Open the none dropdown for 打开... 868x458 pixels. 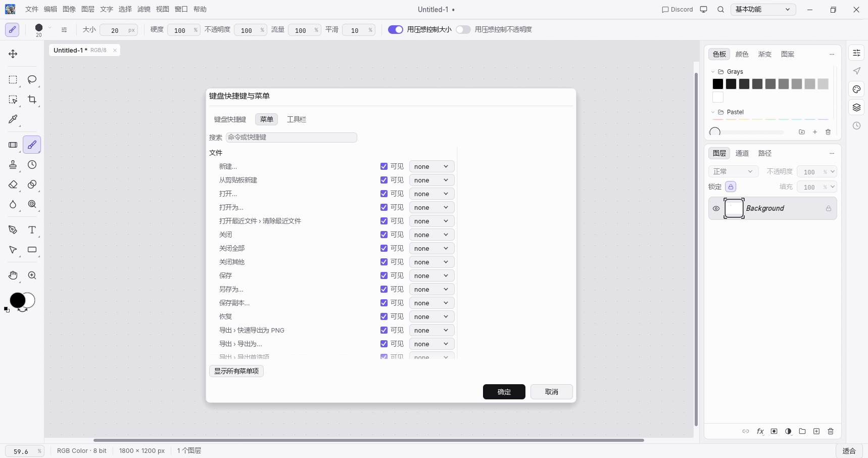coord(431,194)
